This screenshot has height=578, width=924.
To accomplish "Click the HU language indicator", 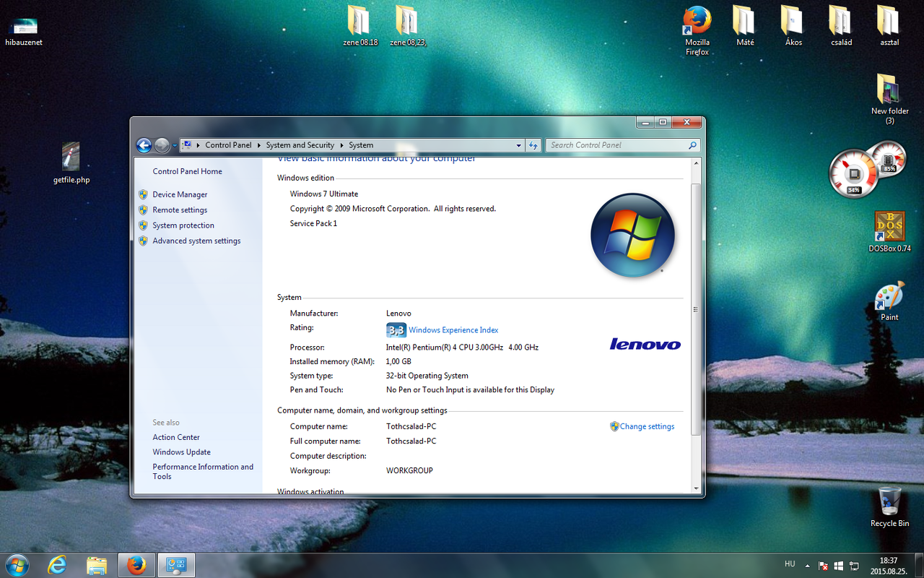I will [x=790, y=564].
